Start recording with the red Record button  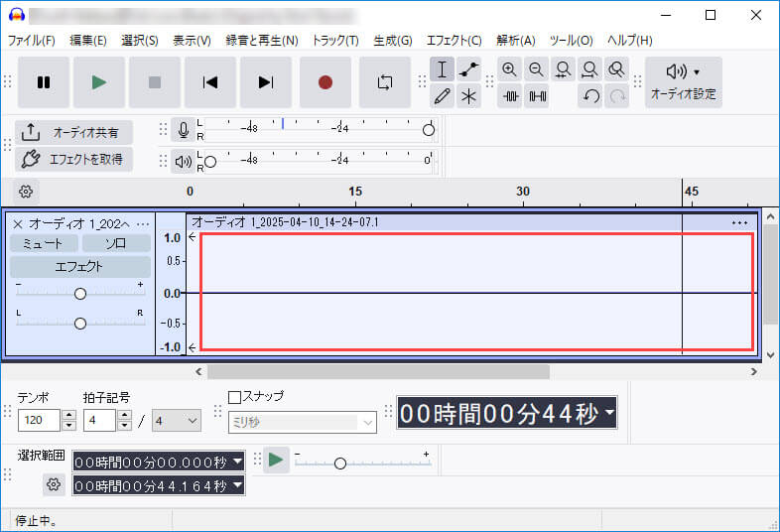325,82
